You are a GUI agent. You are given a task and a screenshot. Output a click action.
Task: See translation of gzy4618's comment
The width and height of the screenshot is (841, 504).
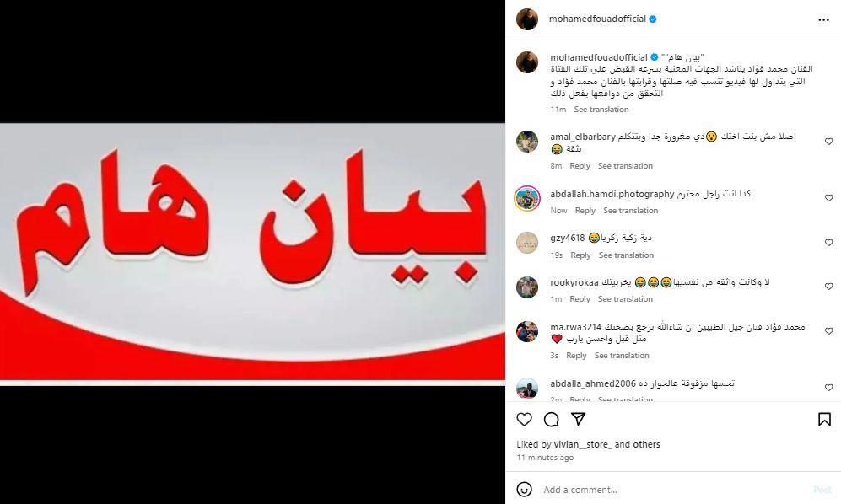click(x=626, y=255)
